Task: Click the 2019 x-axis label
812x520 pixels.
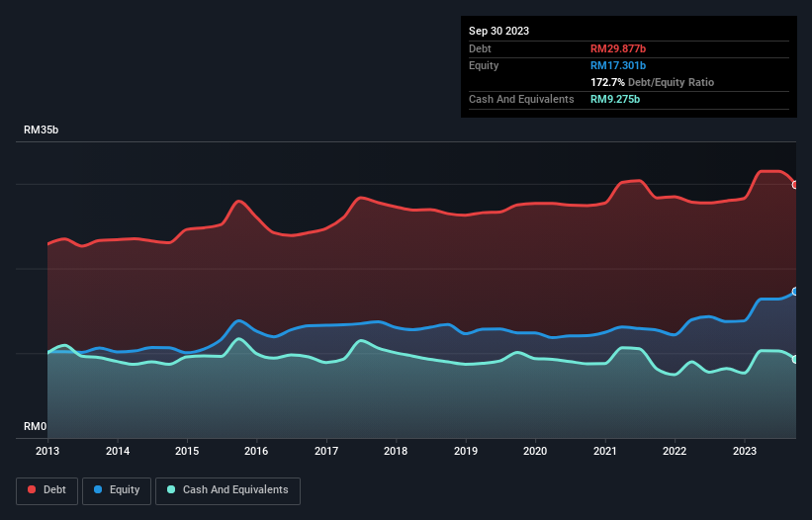Action: tap(466, 451)
